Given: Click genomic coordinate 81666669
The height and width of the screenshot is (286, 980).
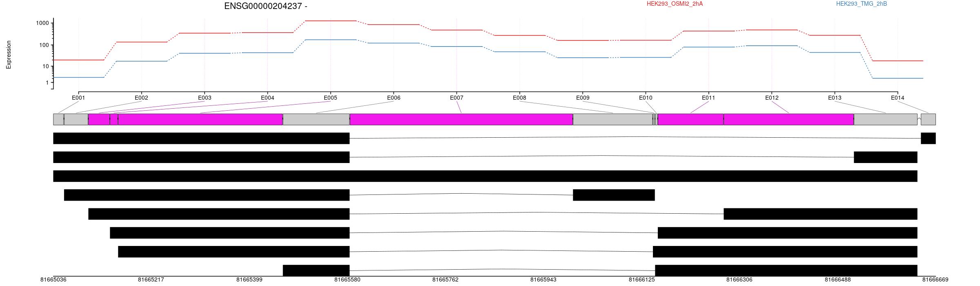Looking at the screenshot, I should point(935,280).
